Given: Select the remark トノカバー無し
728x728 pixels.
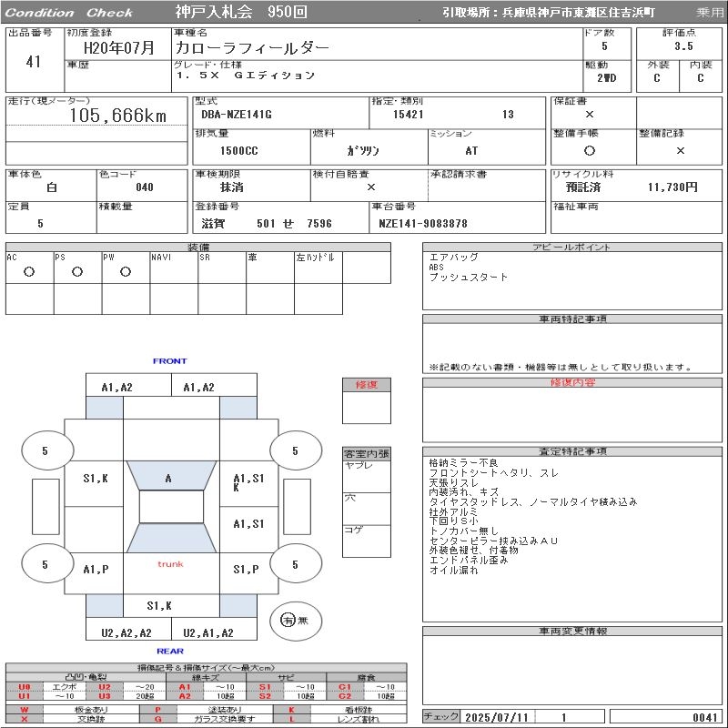Looking at the screenshot, I should (x=463, y=531).
